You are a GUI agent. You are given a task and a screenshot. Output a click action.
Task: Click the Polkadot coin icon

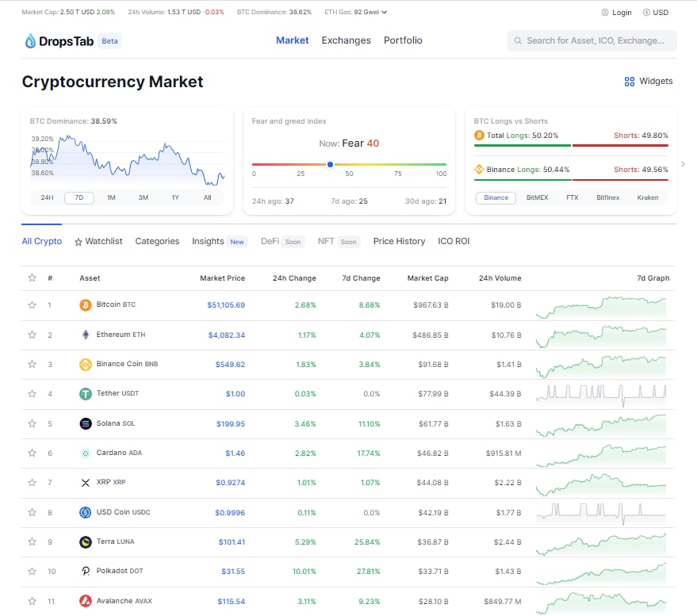pyautogui.click(x=86, y=571)
